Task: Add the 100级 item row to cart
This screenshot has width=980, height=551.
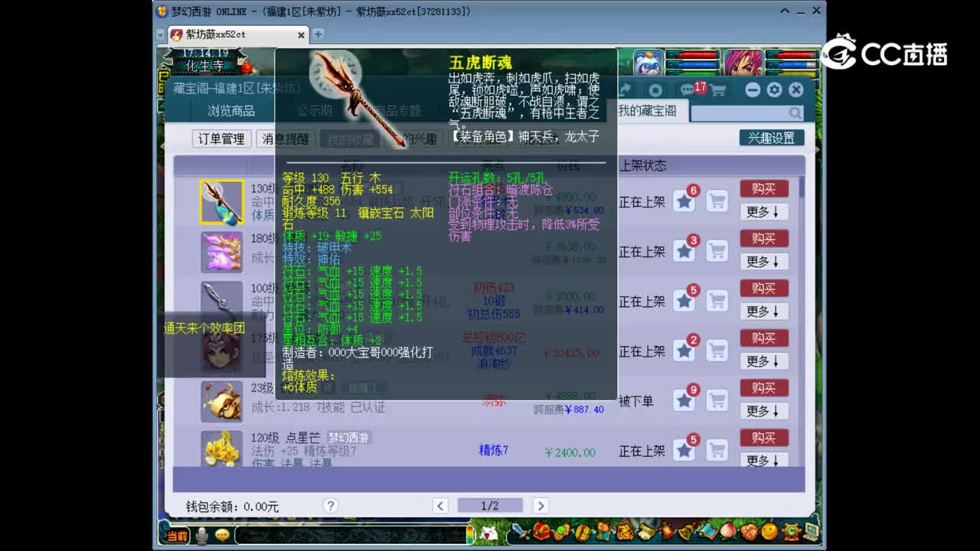Action: pos(717,301)
